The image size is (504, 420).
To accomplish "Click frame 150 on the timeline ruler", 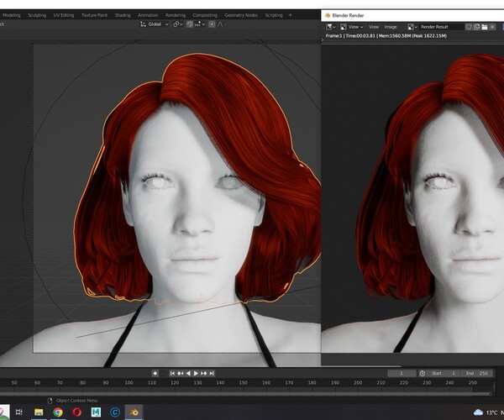I will (x=244, y=383).
